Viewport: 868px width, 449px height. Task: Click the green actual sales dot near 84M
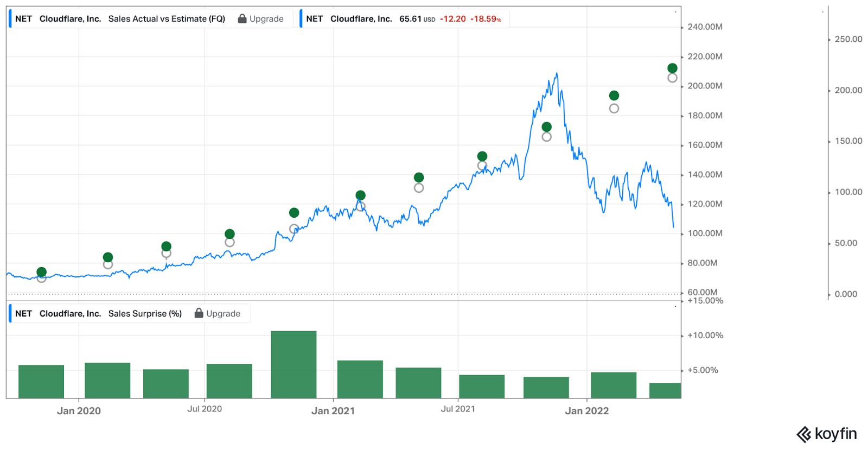pyautogui.click(x=108, y=257)
